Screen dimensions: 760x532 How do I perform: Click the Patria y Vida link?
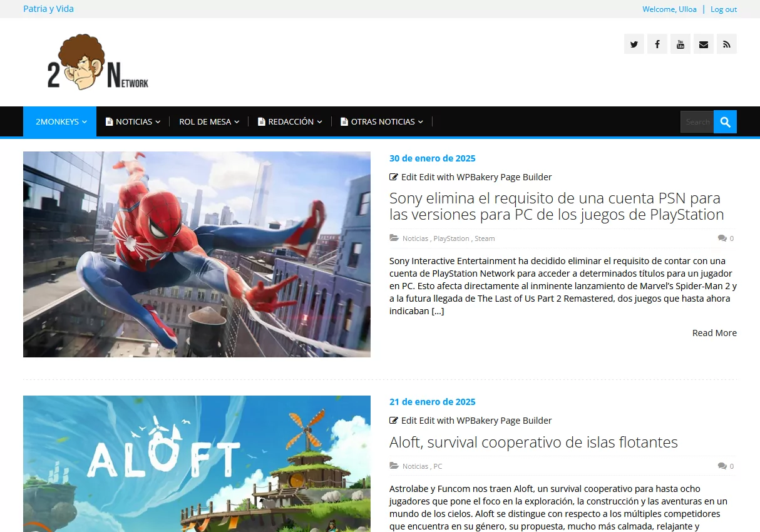48,9
